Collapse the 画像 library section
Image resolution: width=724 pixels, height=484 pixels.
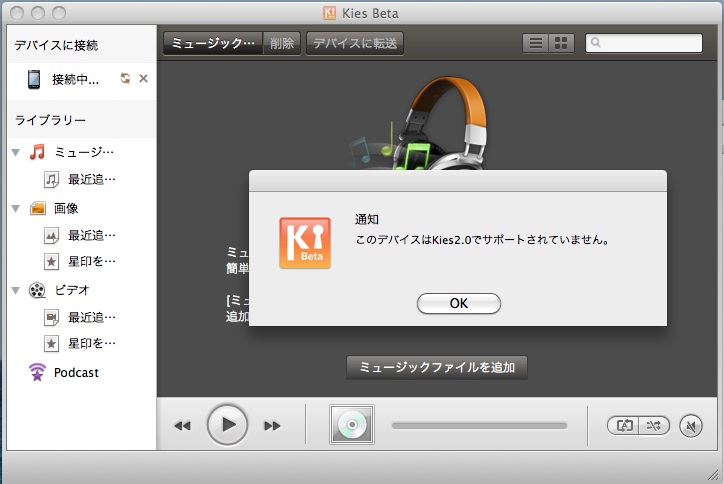coord(16,208)
